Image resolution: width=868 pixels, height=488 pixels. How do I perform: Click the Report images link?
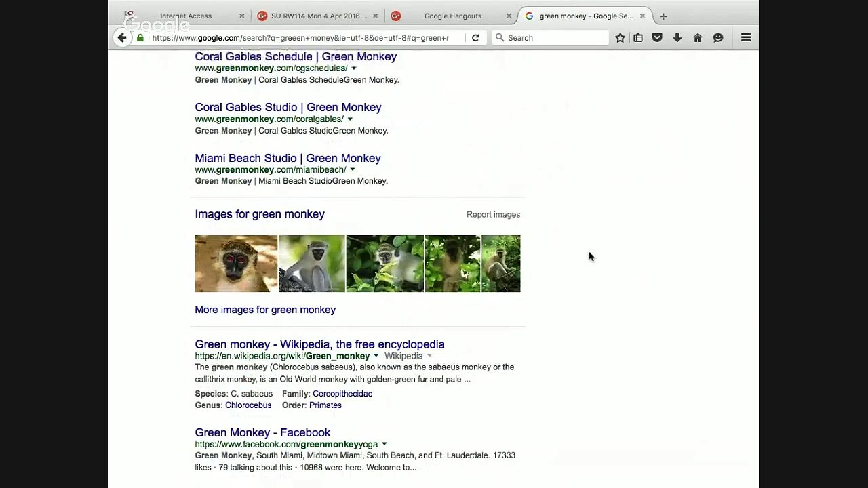click(x=493, y=215)
